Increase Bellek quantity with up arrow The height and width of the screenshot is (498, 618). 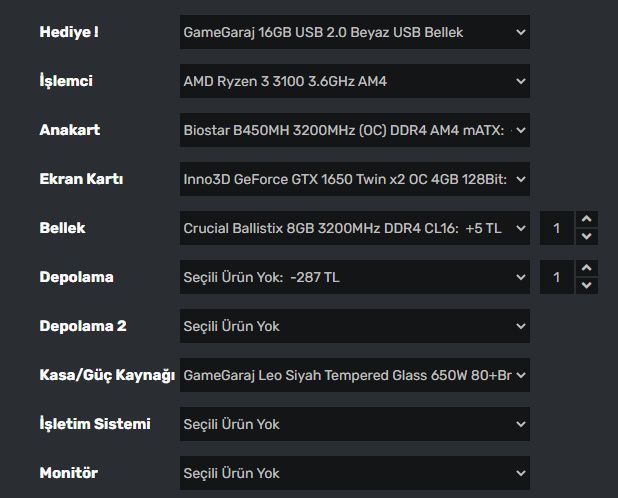tap(587, 219)
